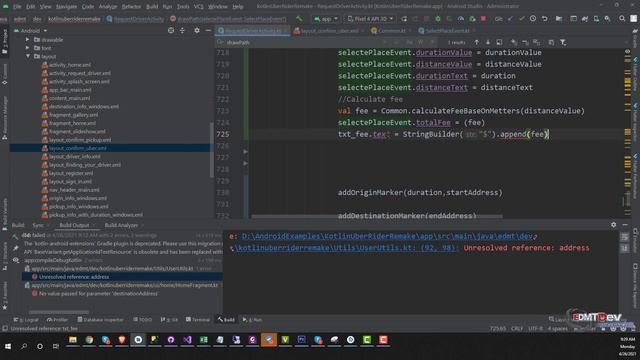Click the Apply Changes and Restart Activity icon
This screenshot has height=360, width=640.
(x=415, y=19)
